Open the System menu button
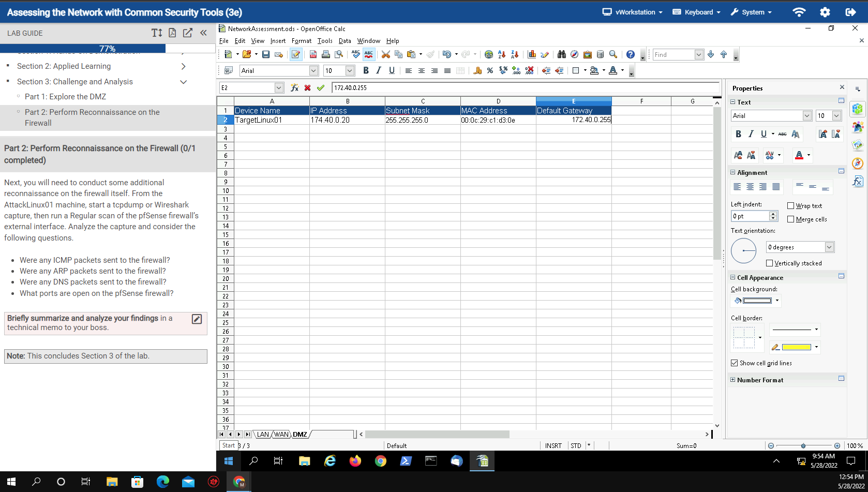Screen dimensions: 868x492 pyautogui.click(x=751, y=12)
